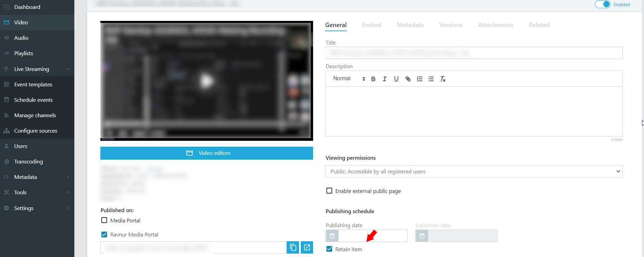Expand the Tools sidebar submenu
The height and width of the screenshot is (257, 644).
tap(68, 192)
